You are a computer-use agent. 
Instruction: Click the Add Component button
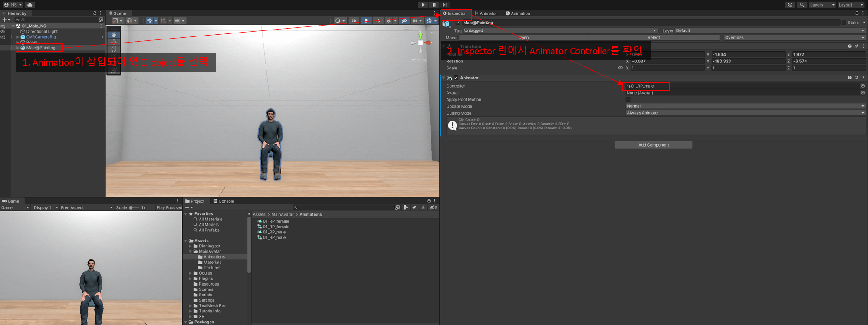tap(654, 145)
